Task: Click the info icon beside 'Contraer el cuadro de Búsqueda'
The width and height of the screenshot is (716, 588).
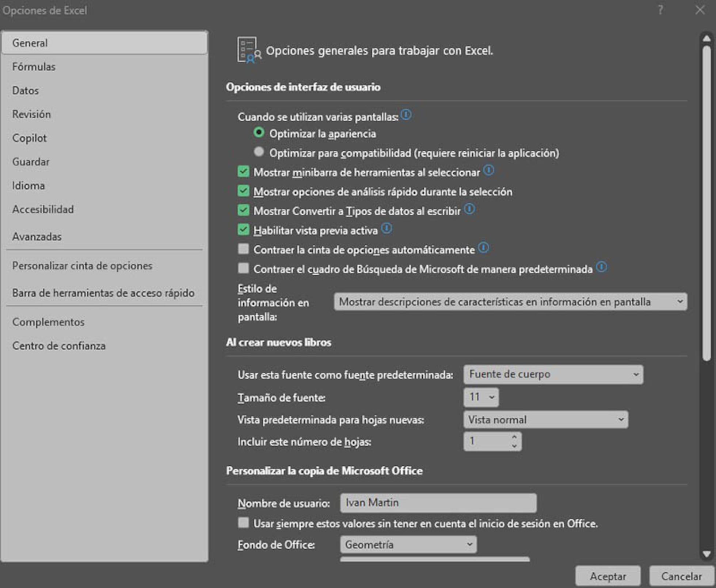Action: [602, 267]
